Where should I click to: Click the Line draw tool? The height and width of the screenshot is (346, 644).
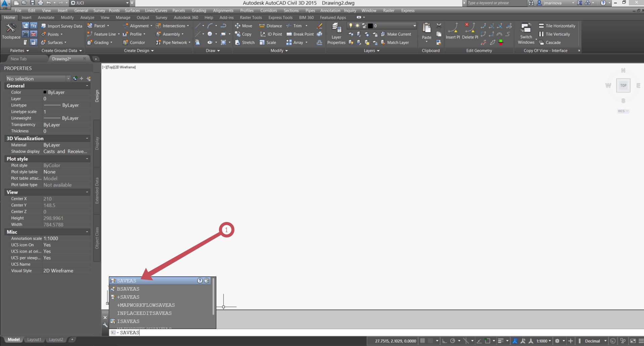[198, 26]
